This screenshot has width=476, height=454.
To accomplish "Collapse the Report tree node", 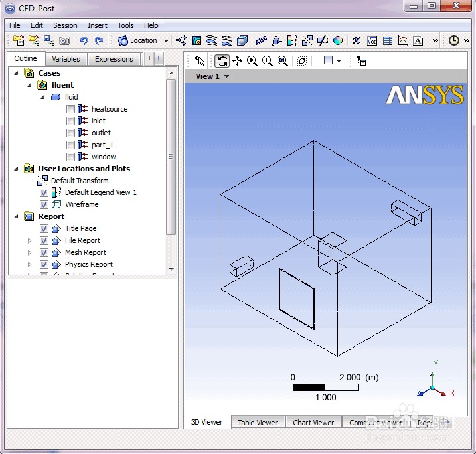I will 17,216.
